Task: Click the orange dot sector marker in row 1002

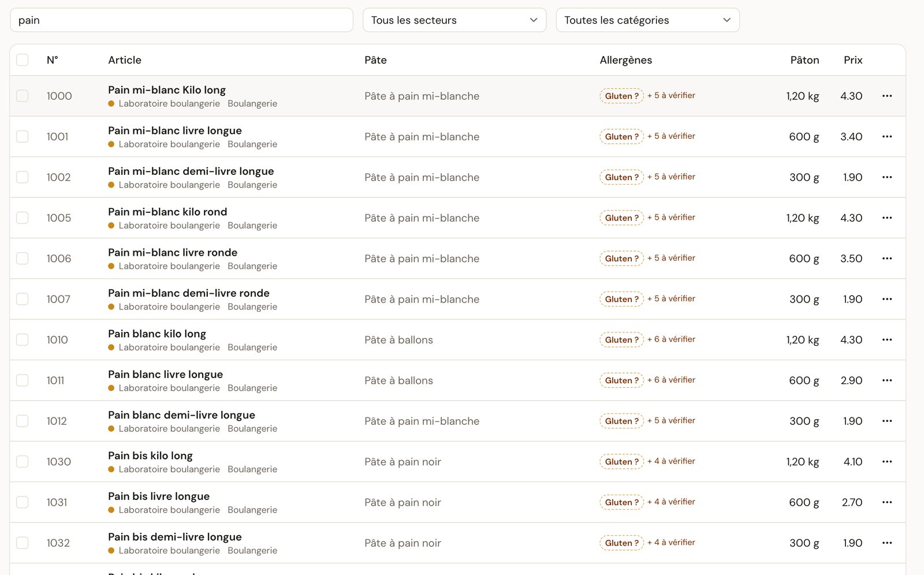Action: click(x=111, y=185)
